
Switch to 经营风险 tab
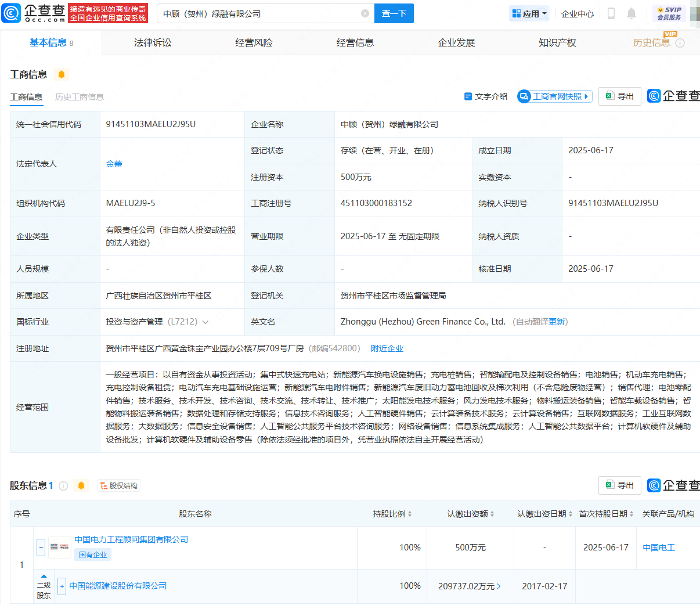point(254,42)
